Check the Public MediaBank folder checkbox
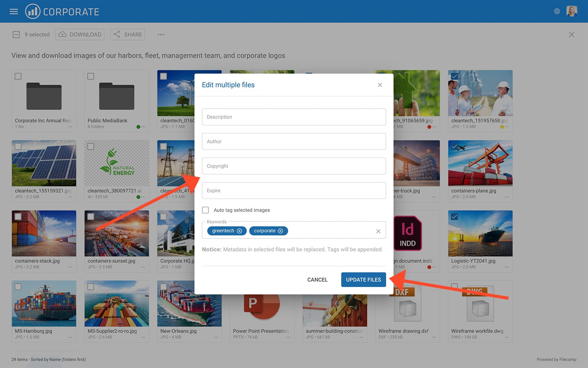 [91, 76]
